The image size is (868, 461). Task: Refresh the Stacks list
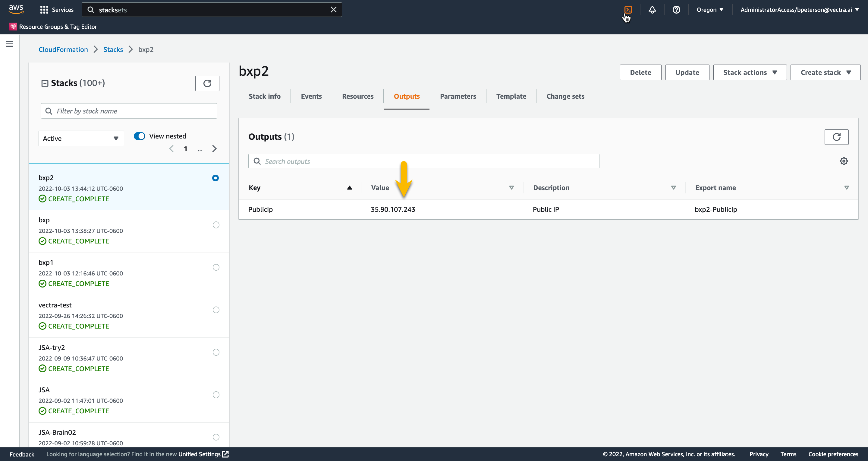coord(207,83)
